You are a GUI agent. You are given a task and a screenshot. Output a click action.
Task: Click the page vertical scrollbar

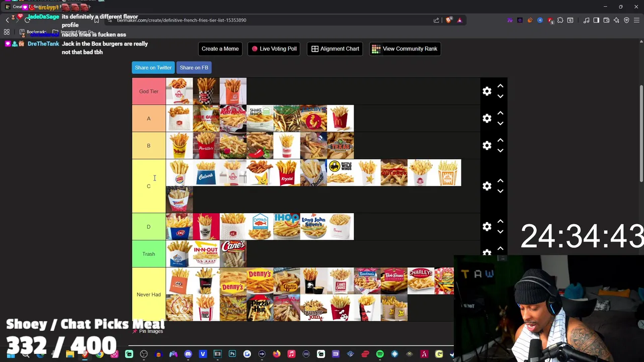pyautogui.click(x=641, y=133)
